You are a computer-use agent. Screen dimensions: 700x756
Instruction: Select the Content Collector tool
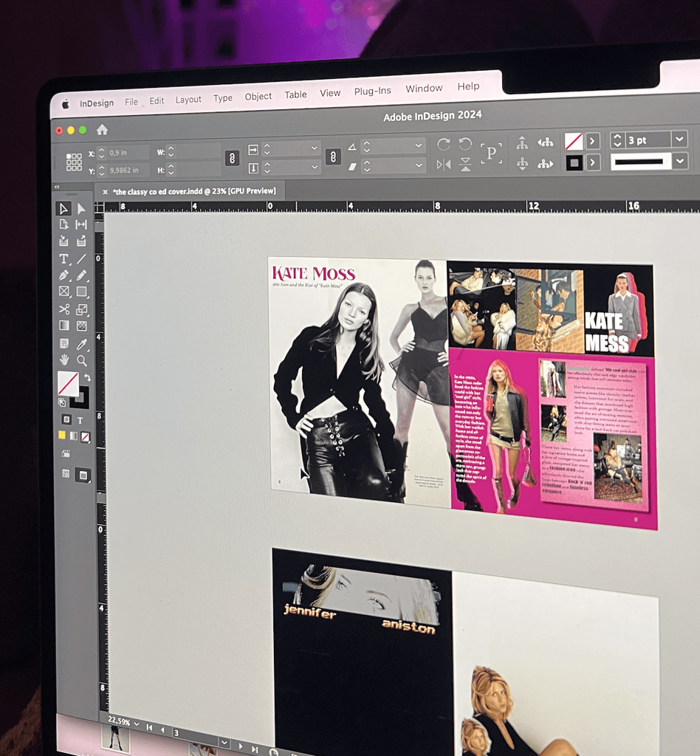[x=64, y=241]
